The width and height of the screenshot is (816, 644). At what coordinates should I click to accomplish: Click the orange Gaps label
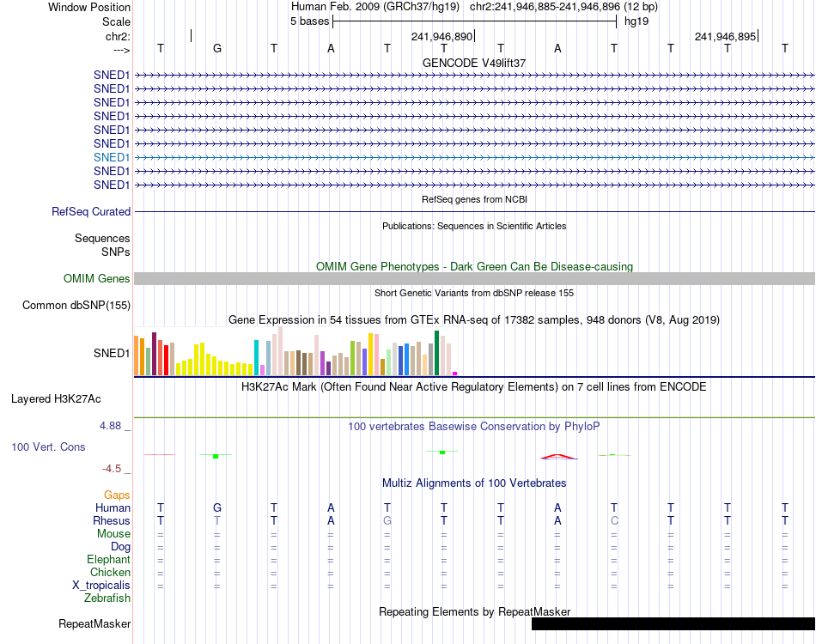pos(117,495)
